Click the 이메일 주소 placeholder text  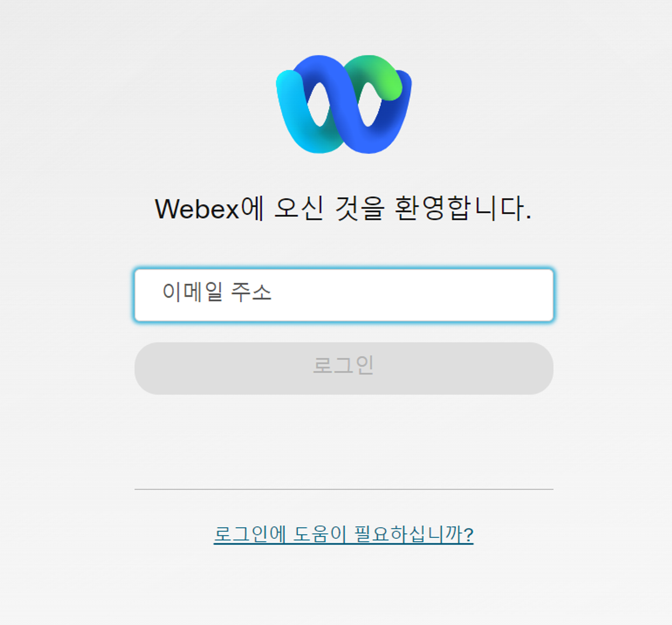point(217,292)
